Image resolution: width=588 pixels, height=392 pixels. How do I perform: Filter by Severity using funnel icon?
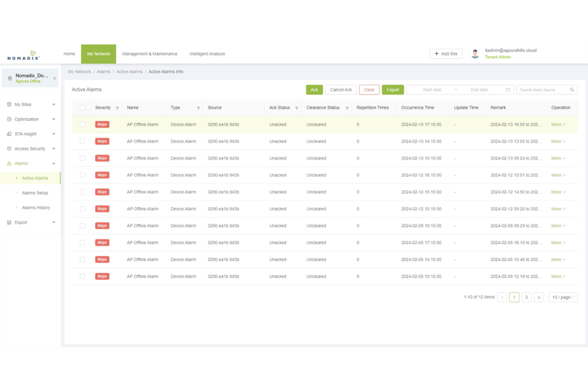point(117,108)
